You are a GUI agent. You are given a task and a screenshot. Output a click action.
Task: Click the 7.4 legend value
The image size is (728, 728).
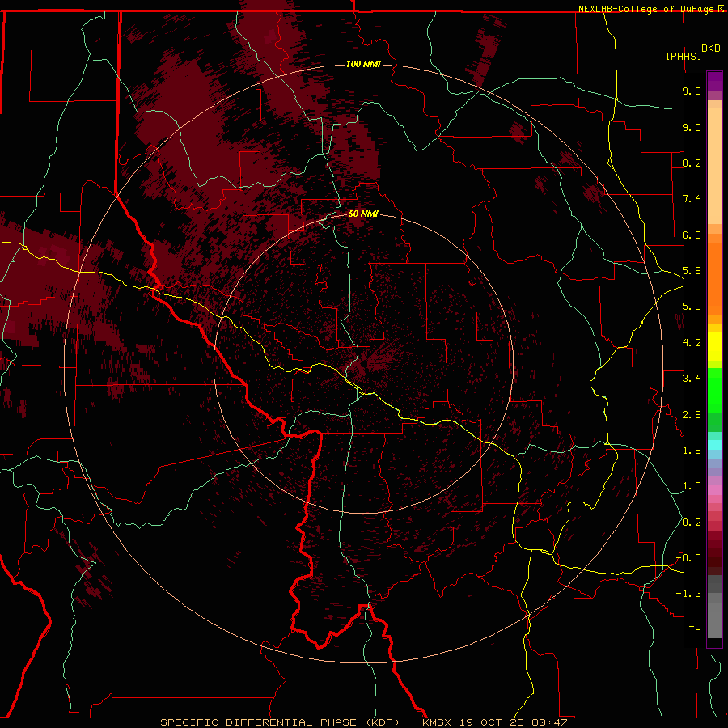(692, 199)
